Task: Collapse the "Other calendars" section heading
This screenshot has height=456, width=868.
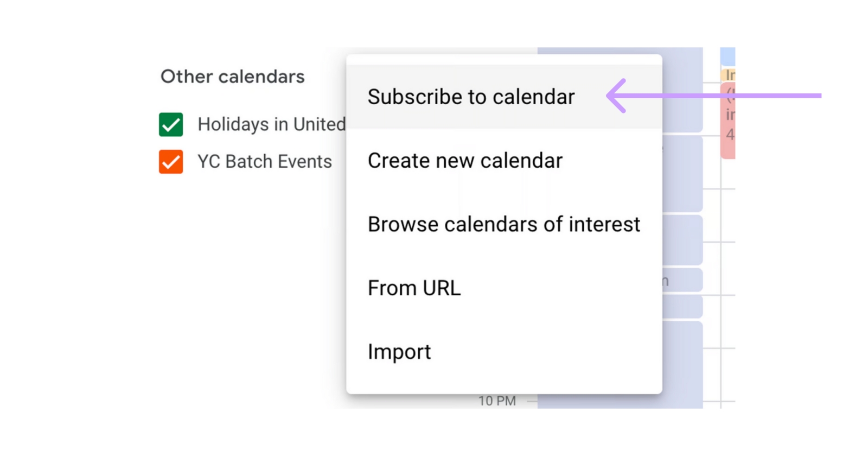Action: (232, 77)
